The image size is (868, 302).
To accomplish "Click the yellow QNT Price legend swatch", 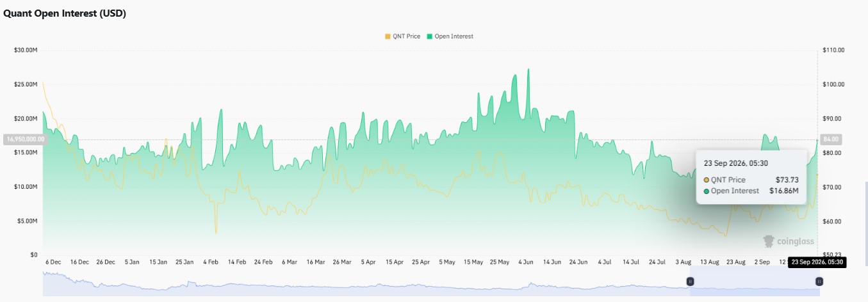I will (x=387, y=36).
